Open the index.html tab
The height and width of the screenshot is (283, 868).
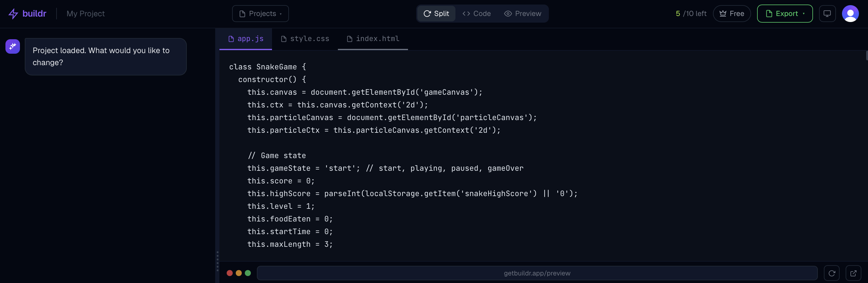point(372,39)
